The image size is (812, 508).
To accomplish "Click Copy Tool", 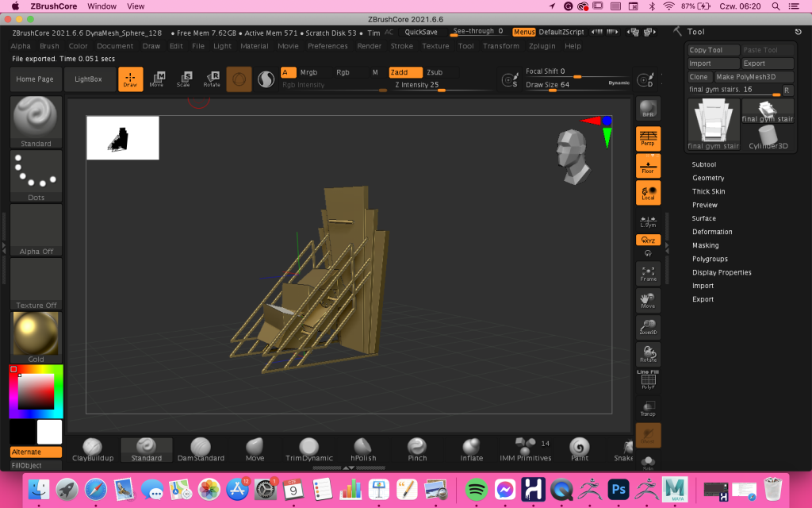I will point(713,50).
